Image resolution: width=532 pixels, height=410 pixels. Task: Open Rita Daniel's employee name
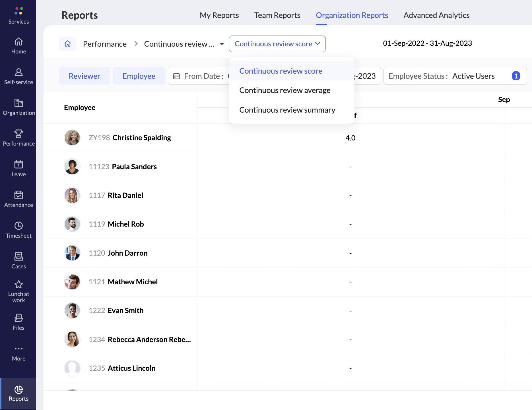click(125, 195)
